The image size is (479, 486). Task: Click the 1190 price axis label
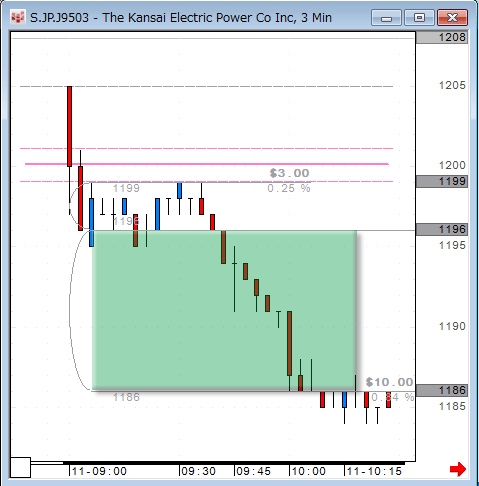pyautogui.click(x=452, y=326)
